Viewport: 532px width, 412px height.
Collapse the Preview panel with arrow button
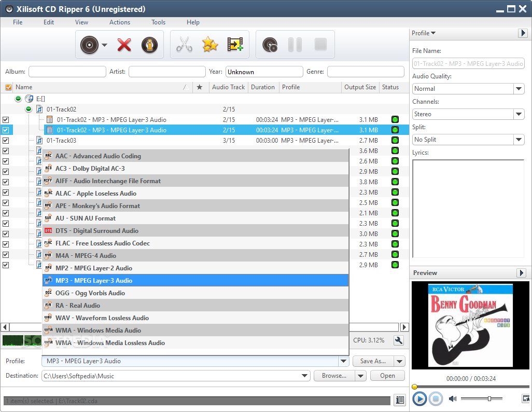[522, 273]
